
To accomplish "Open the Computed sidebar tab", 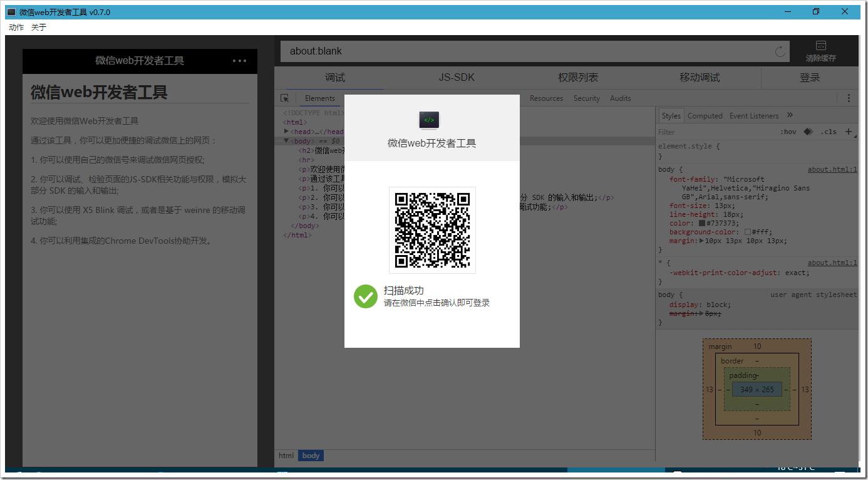I will click(705, 116).
